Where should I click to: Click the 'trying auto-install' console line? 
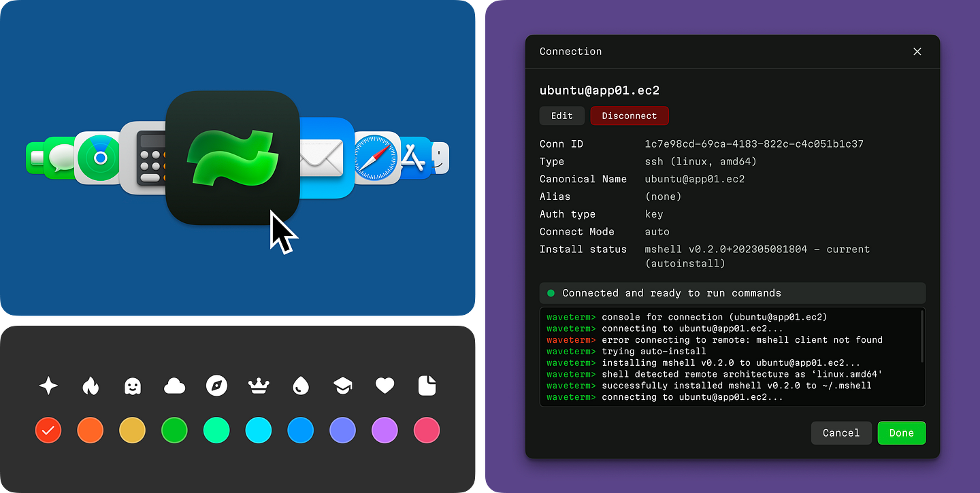[x=626, y=352]
